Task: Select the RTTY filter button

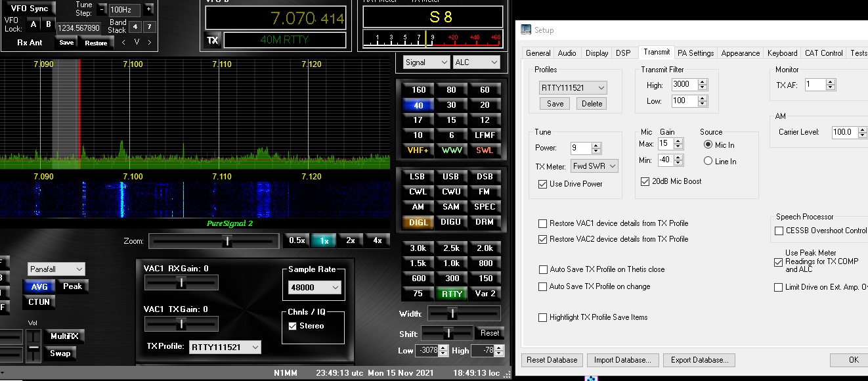Action: click(452, 294)
